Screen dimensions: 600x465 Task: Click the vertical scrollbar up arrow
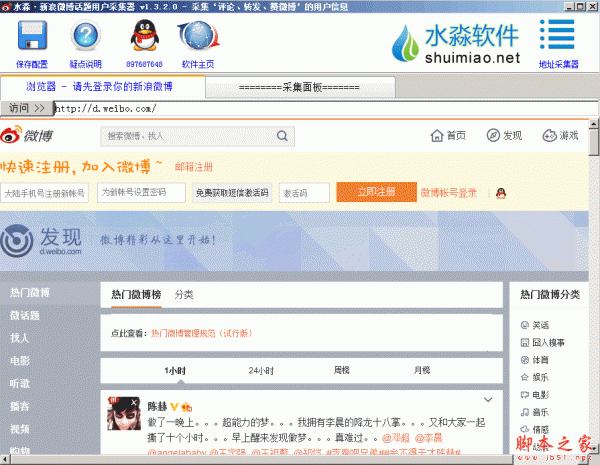(x=594, y=124)
